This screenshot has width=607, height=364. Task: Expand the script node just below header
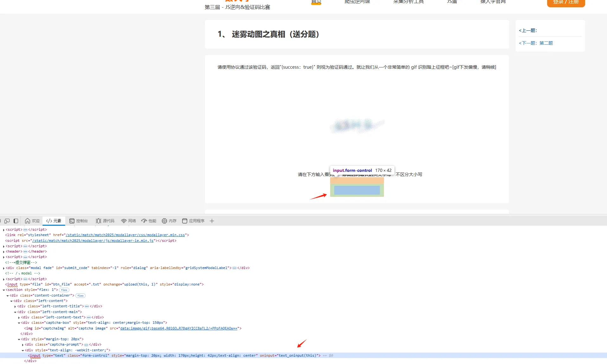(x=4, y=257)
